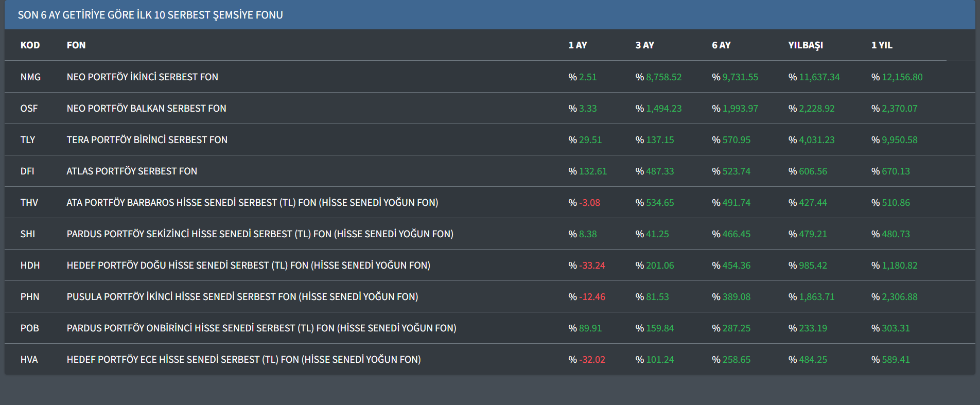
Task: Open NEO PORTFÖY BALKAN SERBEST FON
Action: [146, 109]
